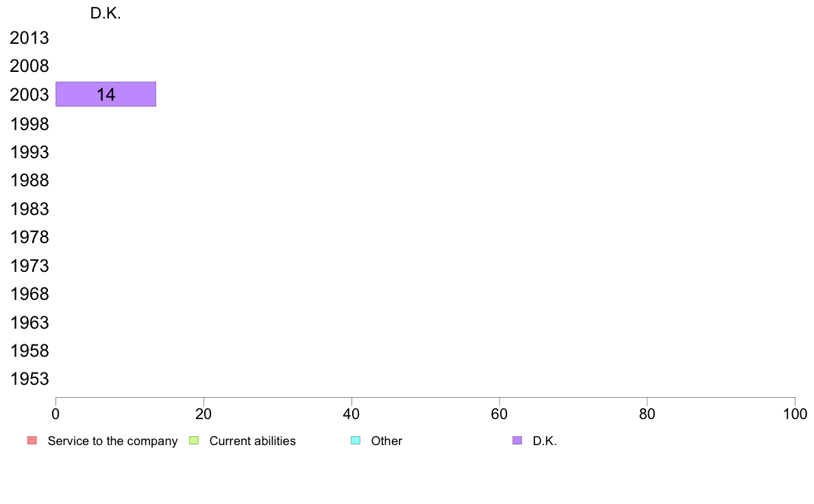Click the 'Service to the company' legend label
Viewport: 814px width, 504px height.
112,441
